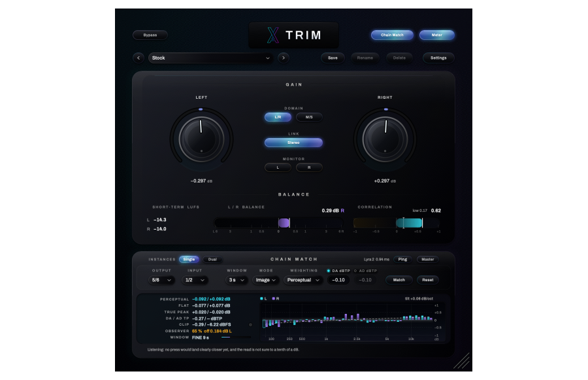Viewport: 588px width, 380px height.
Task: Click the X TRIM logo
Action: click(x=293, y=35)
